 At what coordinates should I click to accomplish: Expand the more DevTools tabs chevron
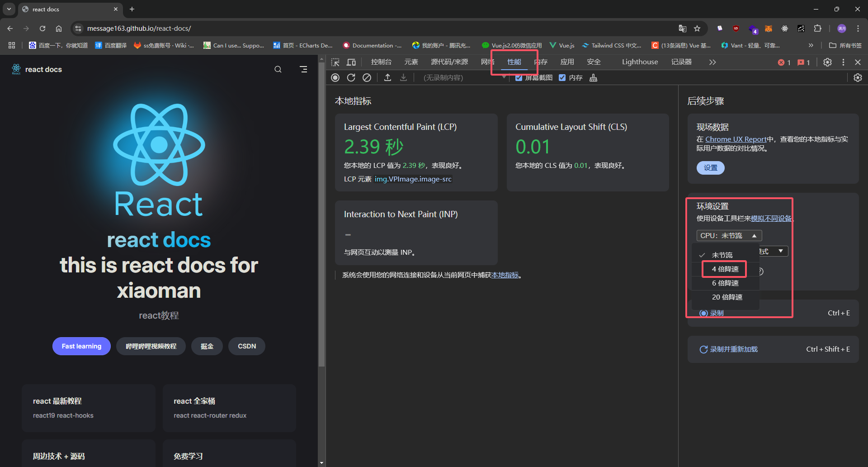tap(712, 62)
